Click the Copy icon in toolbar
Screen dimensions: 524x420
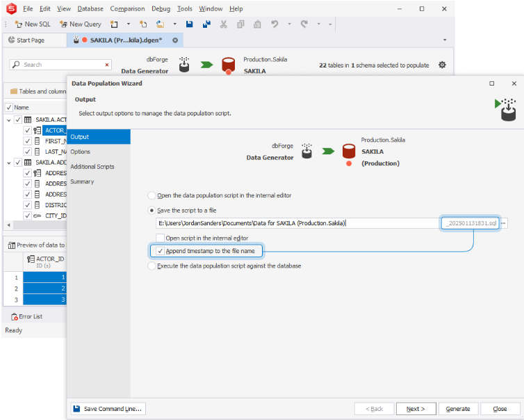(x=240, y=24)
